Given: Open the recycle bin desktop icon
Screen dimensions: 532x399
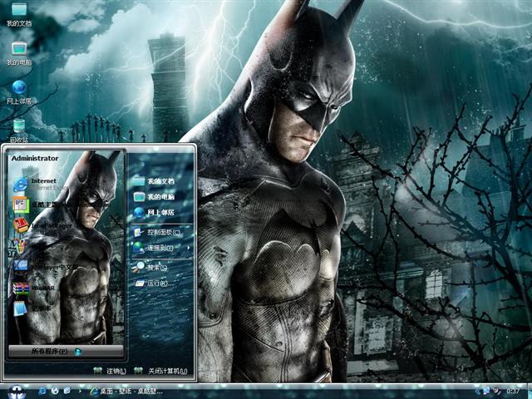Looking at the screenshot, I should coord(19,131).
